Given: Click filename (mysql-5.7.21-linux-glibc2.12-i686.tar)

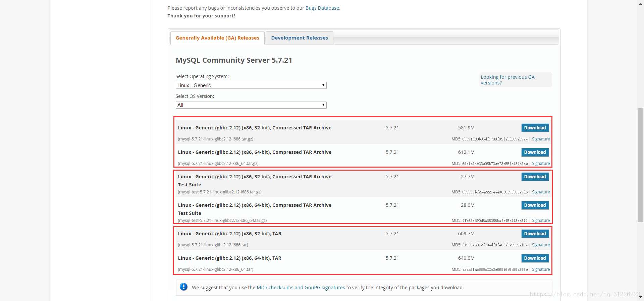Looking at the screenshot, I should [x=213, y=245].
